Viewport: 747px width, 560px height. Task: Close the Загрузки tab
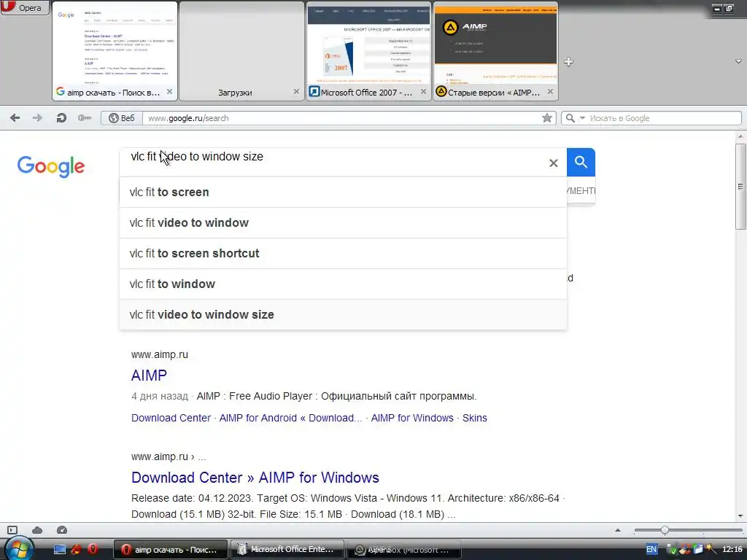click(x=296, y=92)
